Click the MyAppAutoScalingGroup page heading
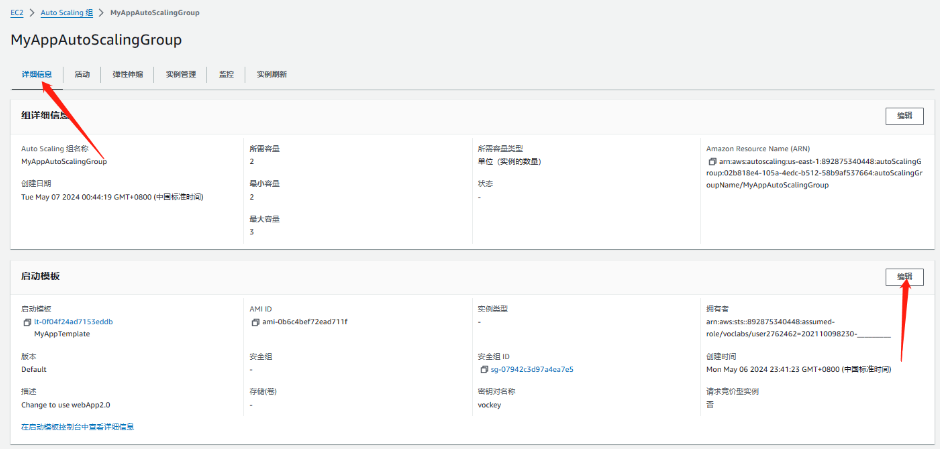 [96, 40]
